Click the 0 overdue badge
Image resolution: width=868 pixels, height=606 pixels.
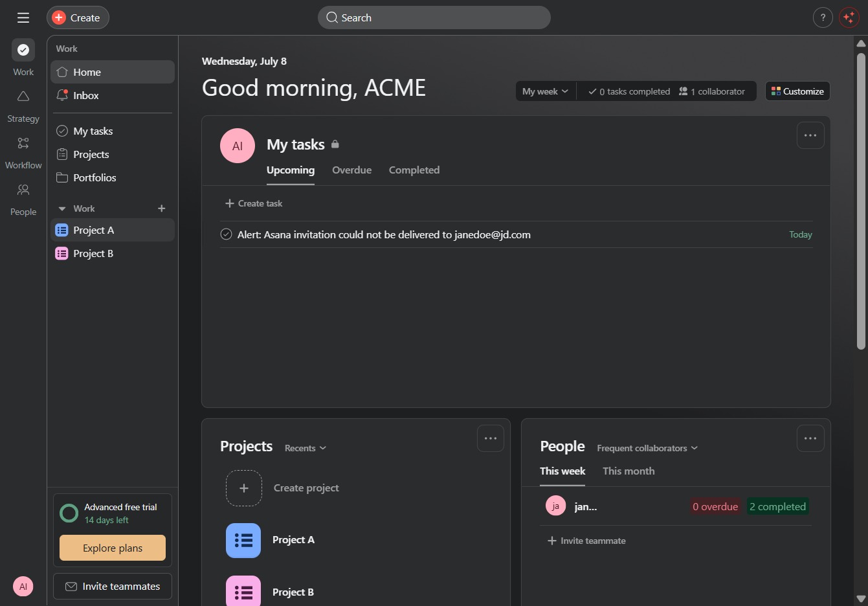(715, 506)
